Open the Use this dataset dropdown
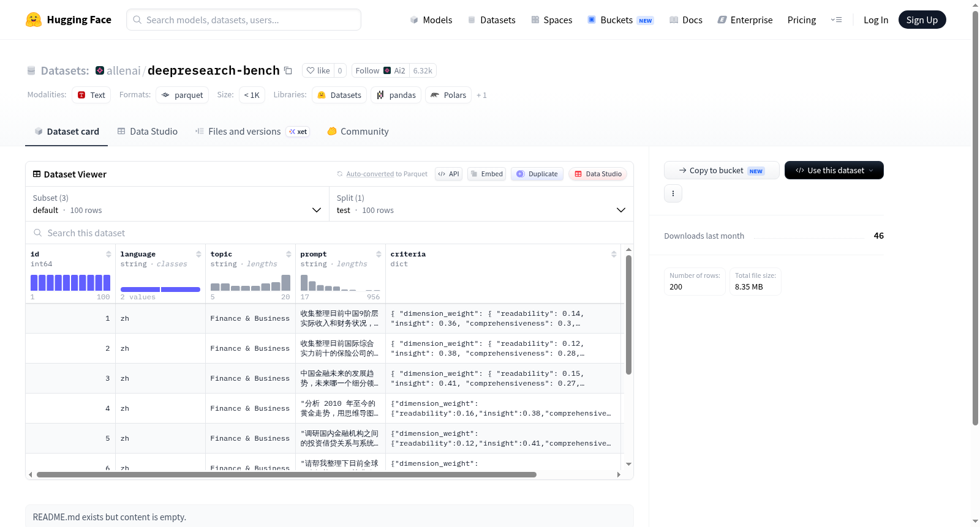 tap(834, 170)
